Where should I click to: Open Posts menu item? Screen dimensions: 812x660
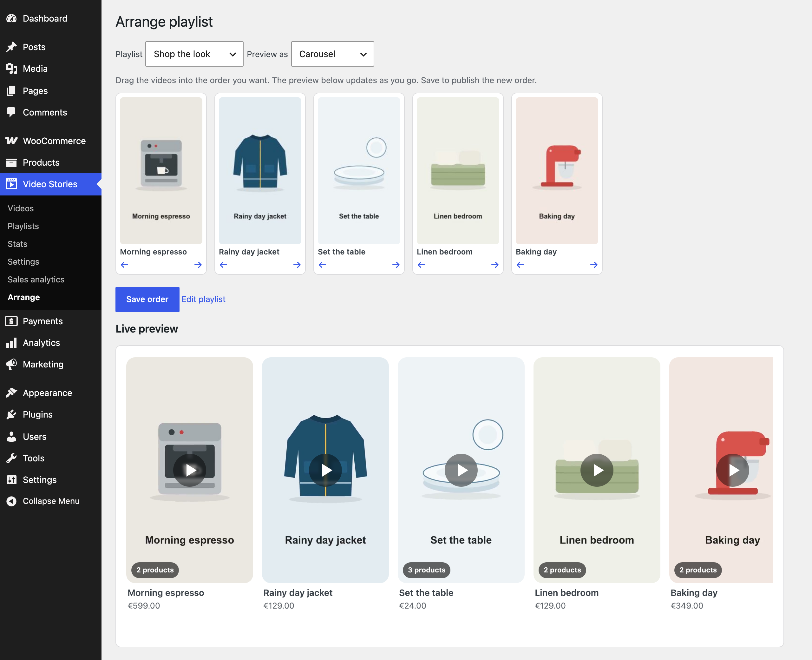pos(50,47)
